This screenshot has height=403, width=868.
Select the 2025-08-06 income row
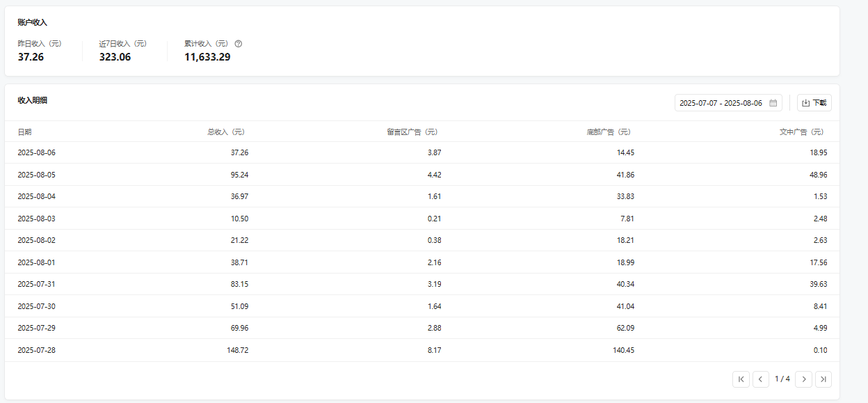tap(422, 152)
